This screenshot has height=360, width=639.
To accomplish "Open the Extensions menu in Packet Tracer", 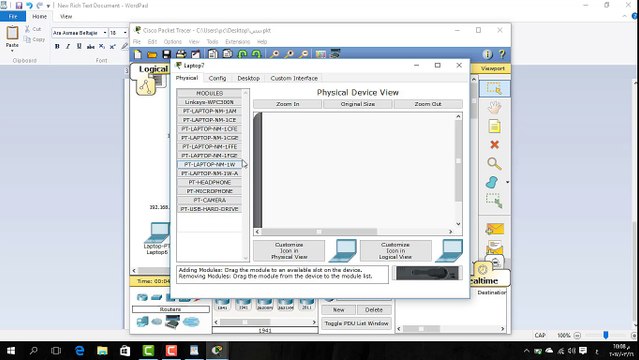I will pyautogui.click(x=238, y=42).
